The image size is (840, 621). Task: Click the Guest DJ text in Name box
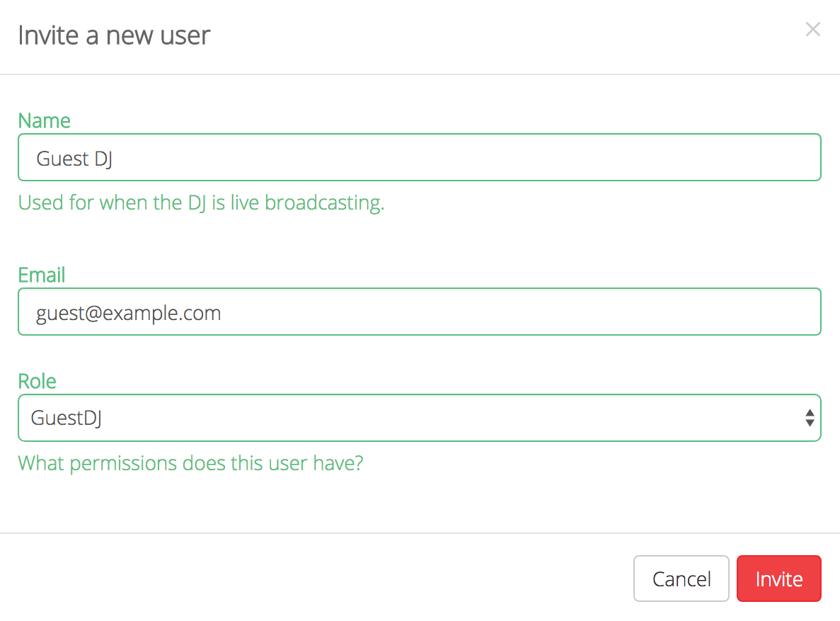[74, 159]
